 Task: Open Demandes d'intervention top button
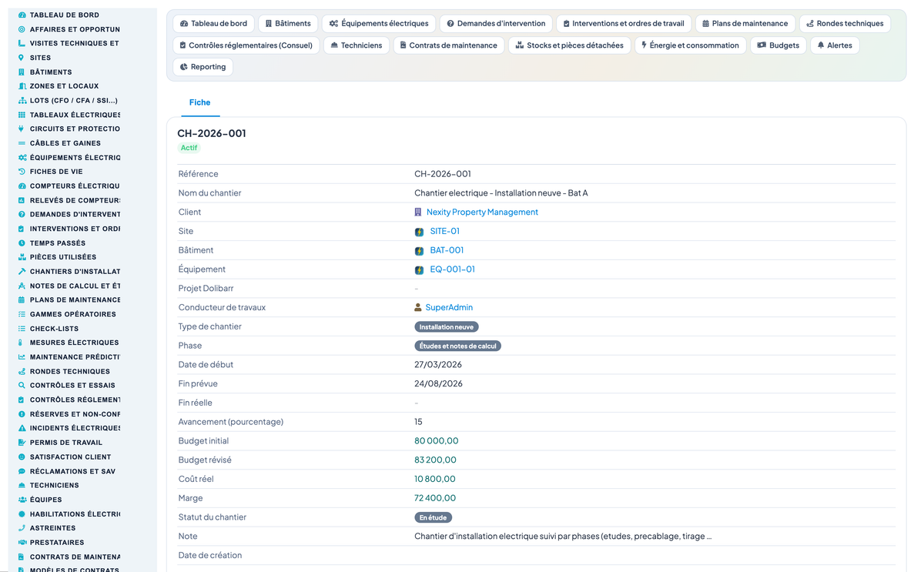coord(496,24)
